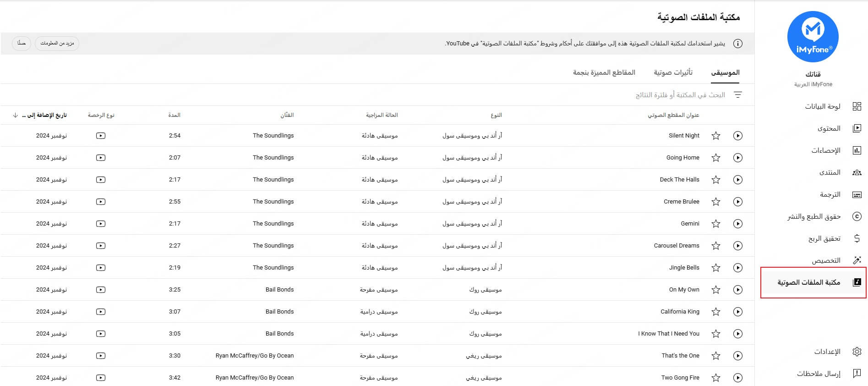The image size is (868, 386).
Task: Switch to الموسيقى tab
Action: [725, 72]
